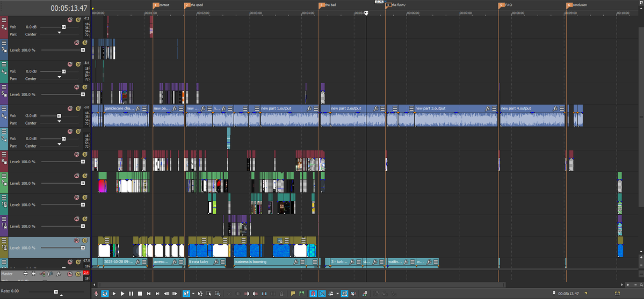Select the Selection Edit tool

[209, 294]
